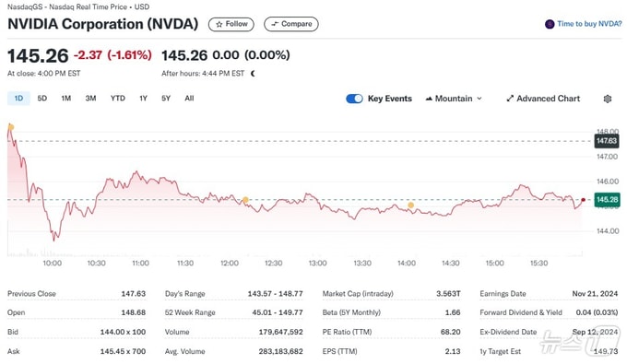Open the Time to buy NVDA? link

click(589, 24)
